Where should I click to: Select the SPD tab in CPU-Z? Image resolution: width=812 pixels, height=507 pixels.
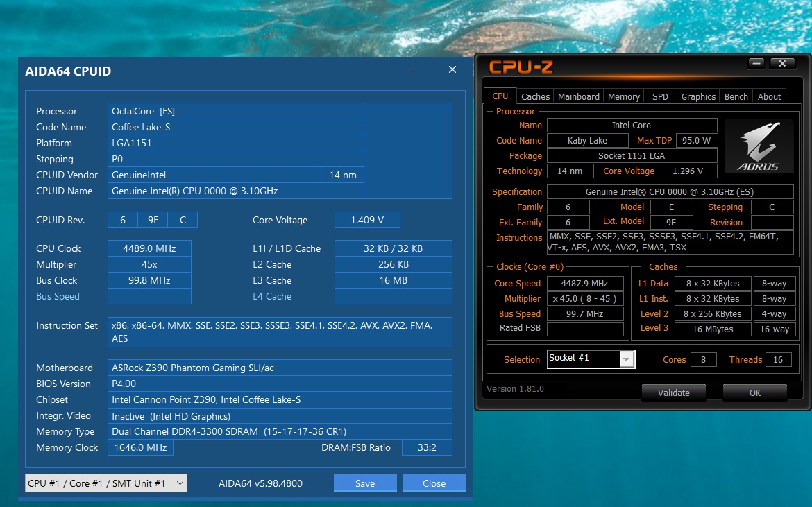click(660, 96)
